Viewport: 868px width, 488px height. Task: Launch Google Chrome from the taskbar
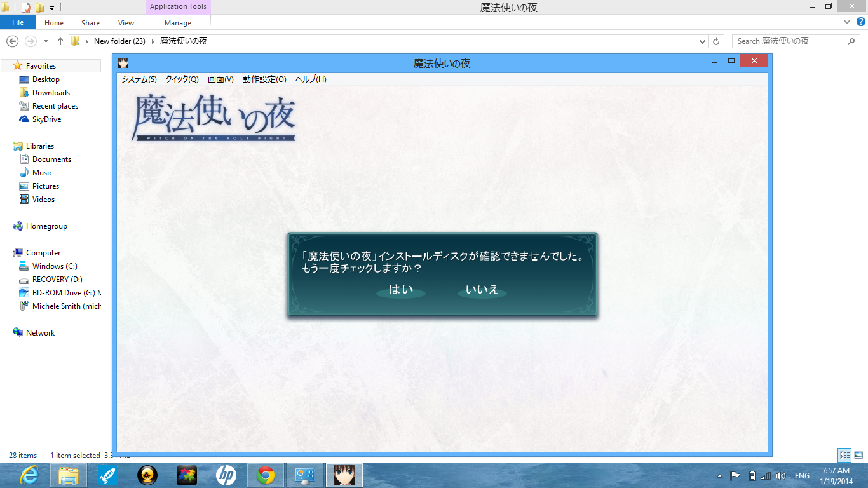coord(266,475)
